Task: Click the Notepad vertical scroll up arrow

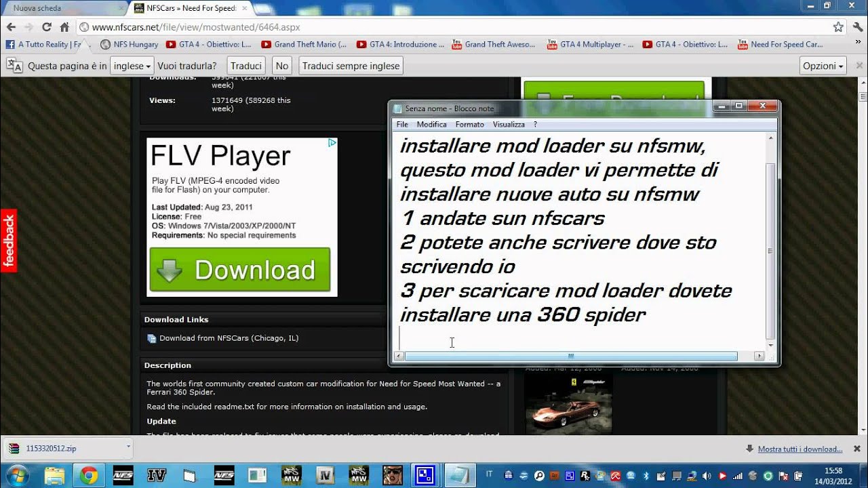Action: tap(770, 138)
